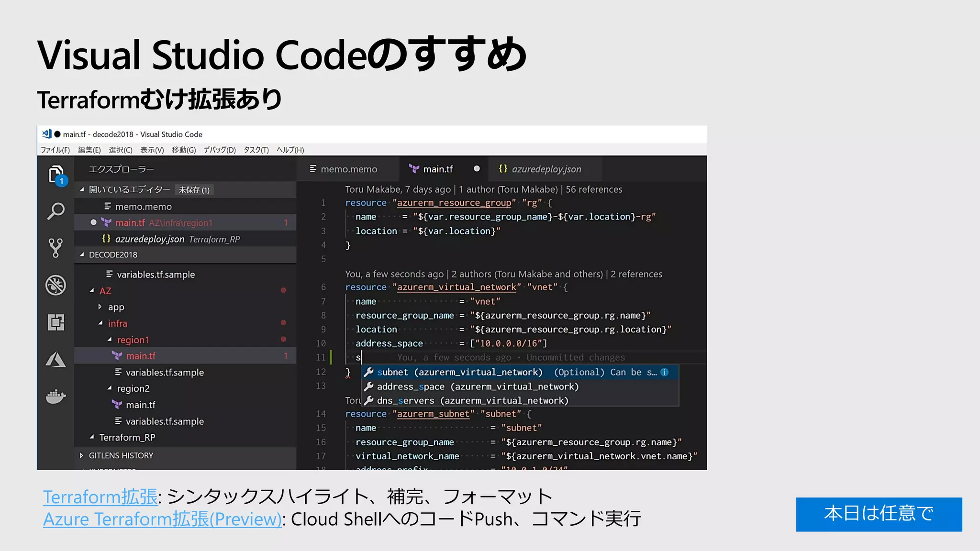Open the タスク(T) menu
The image size is (980, 551).
point(256,150)
